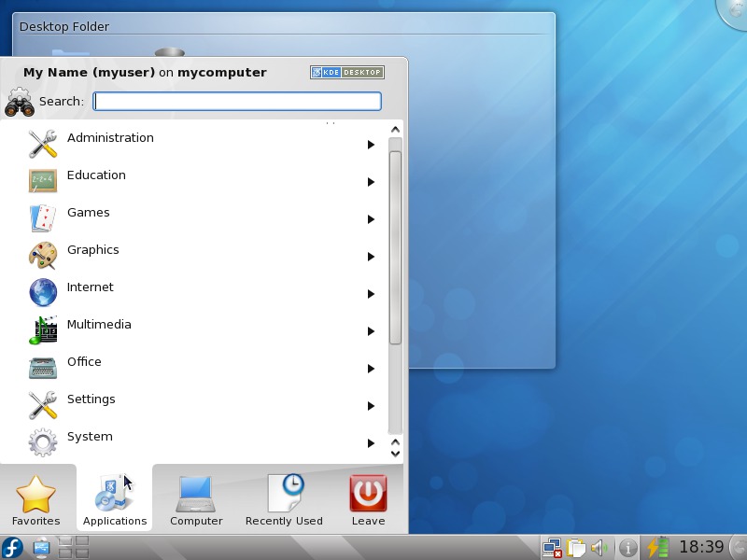Click the Office typewriter icon
Screen dimensions: 747x560
coord(43,368)
